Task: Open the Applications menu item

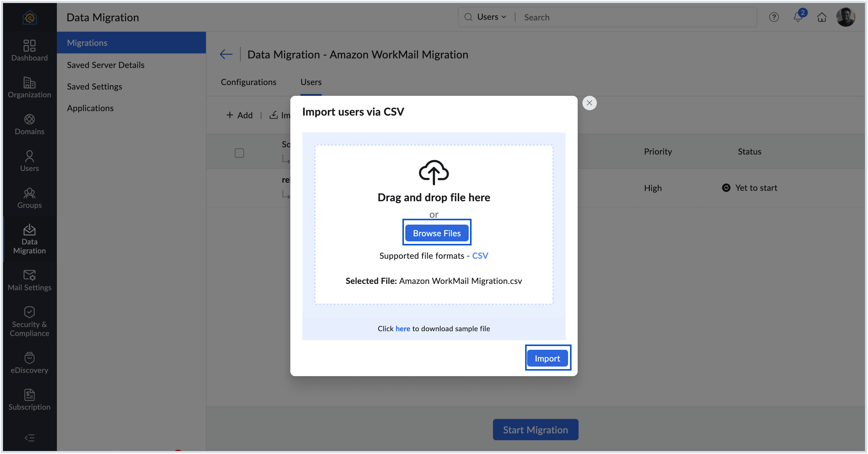Action: click(x=90, y=108)
